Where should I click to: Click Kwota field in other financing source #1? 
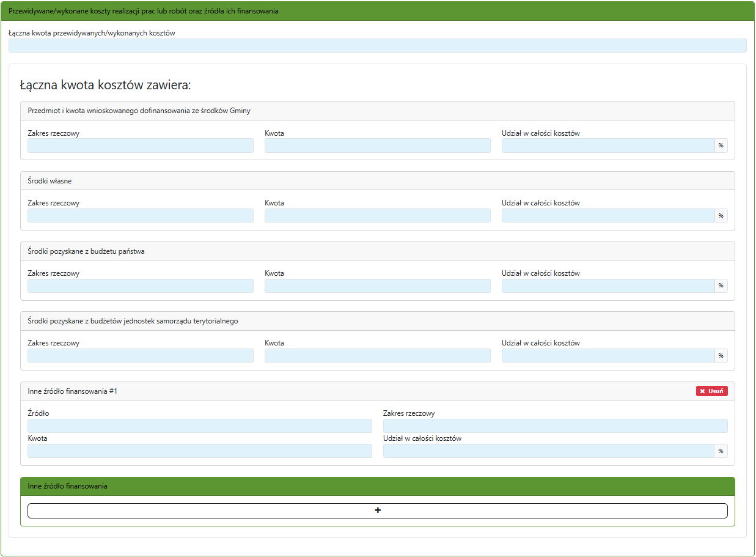pyautogui.click(x=199, y=451)
